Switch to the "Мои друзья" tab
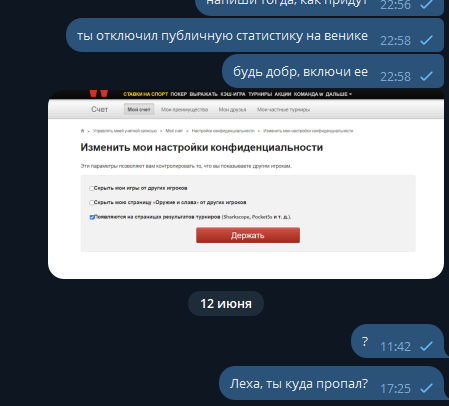The width and height of the screenshot is (449, 406). coord(232,110)
